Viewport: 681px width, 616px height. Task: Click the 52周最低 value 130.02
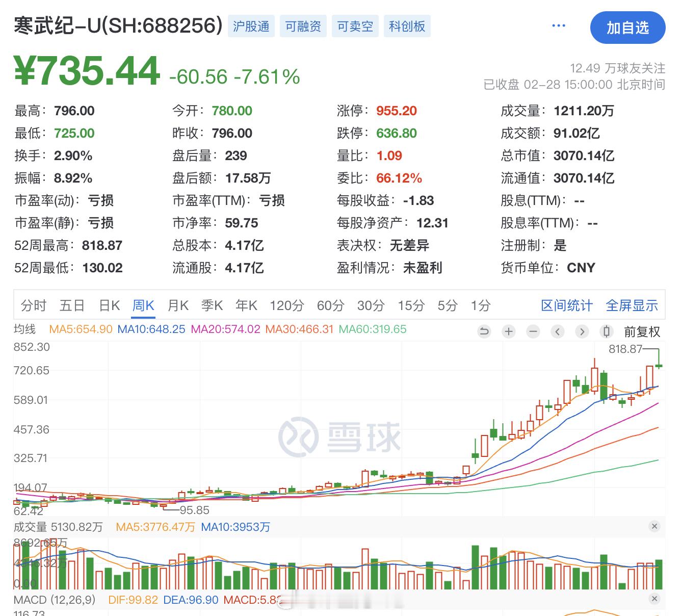102,268
